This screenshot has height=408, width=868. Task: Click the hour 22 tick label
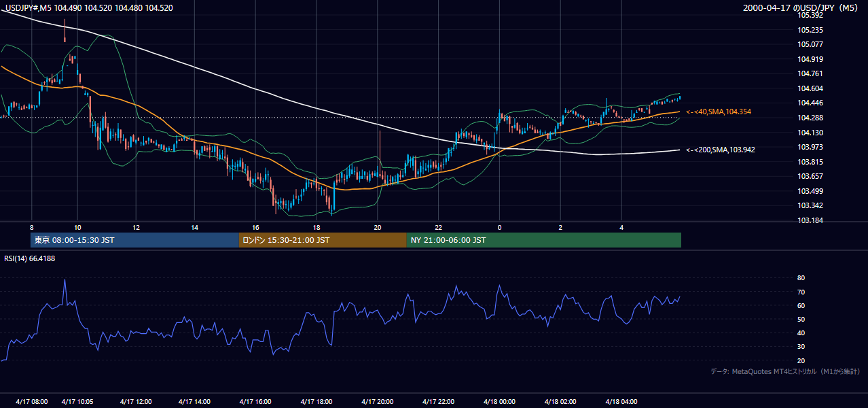(x=439, y=227)
